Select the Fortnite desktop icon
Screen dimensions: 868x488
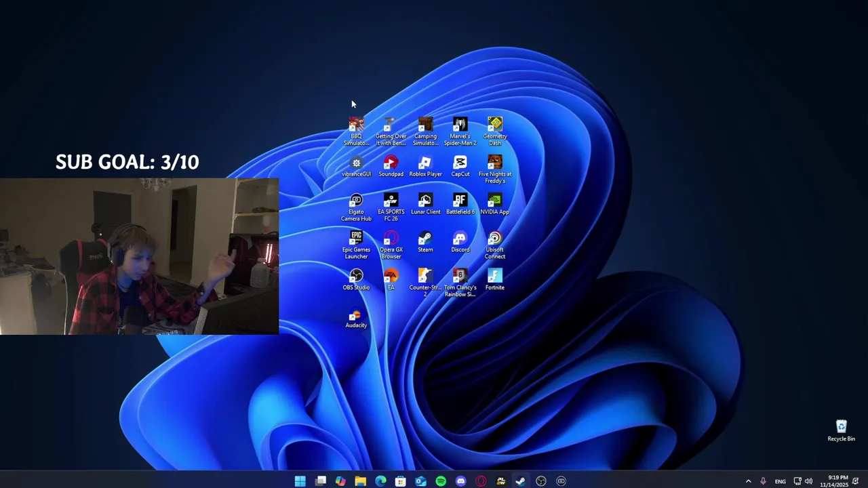[495, 280]
